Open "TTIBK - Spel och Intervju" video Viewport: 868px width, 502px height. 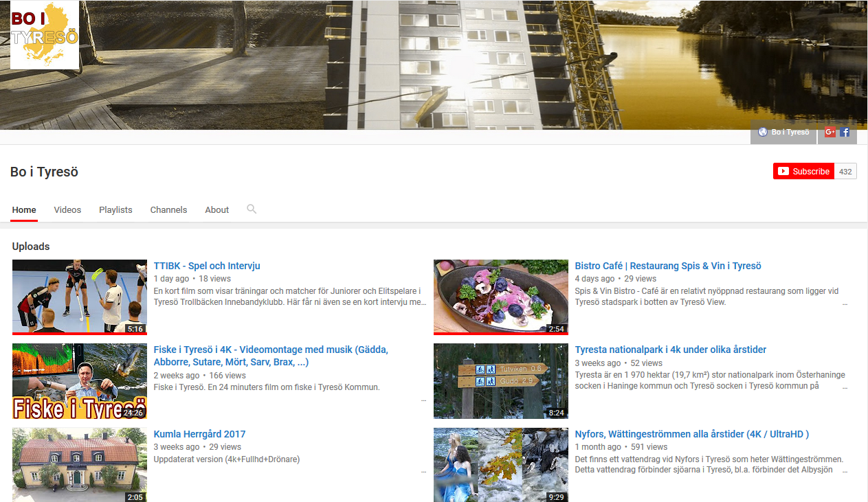(206, 265)
